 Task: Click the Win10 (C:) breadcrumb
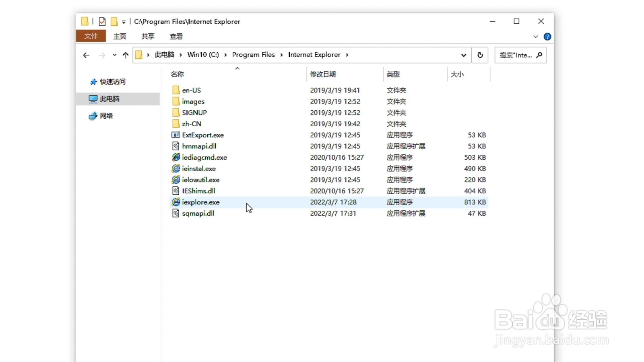(x=203, y=55)
